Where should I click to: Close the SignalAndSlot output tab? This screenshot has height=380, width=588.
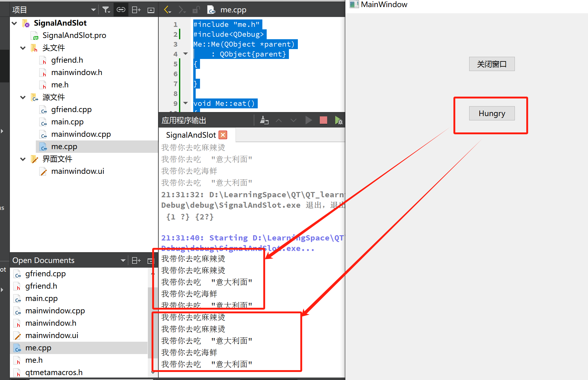click(223, 135)
